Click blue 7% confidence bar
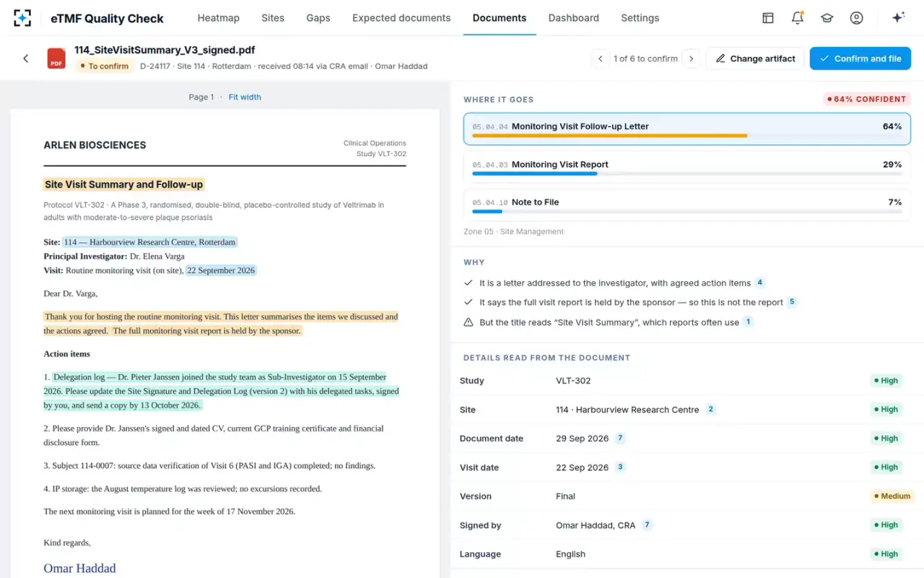The height and width of the screenshot is (578, 924). click(487, 211)
